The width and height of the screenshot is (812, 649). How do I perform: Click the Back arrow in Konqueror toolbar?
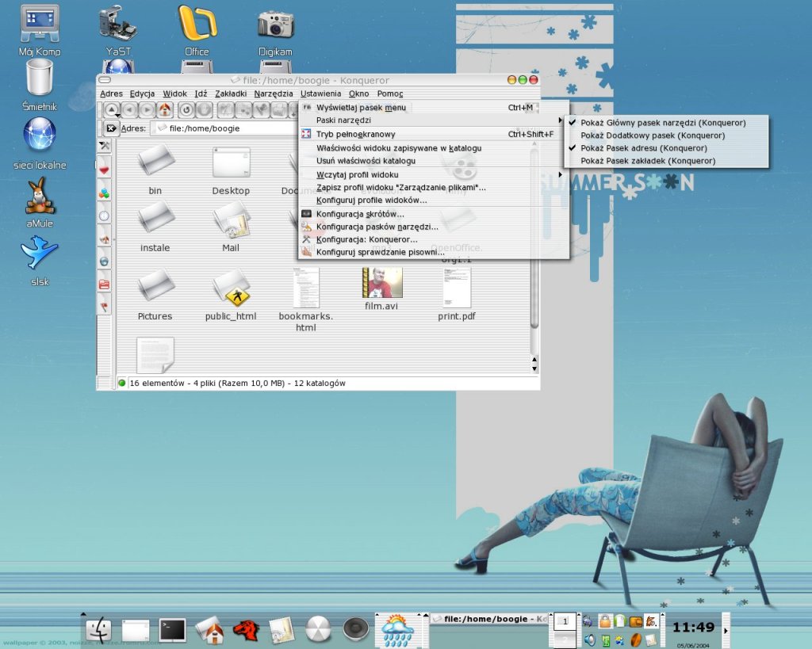coord(129,109)
